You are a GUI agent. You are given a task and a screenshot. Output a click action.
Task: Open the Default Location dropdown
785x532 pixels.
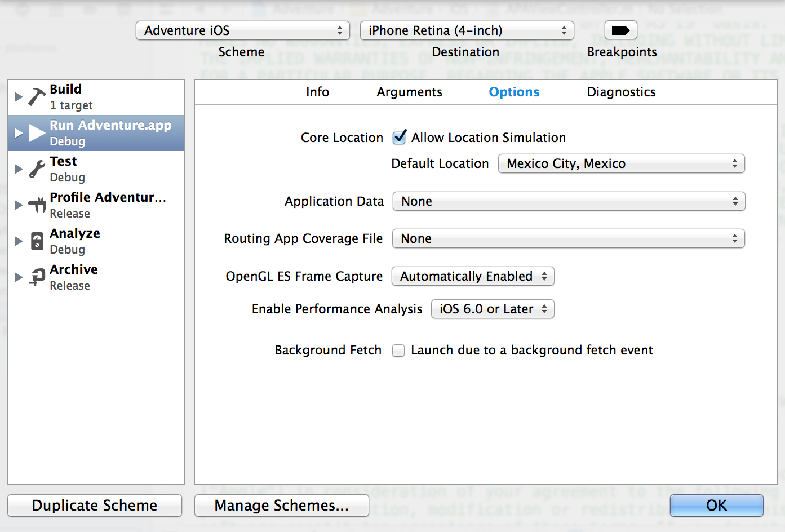(622, 163)
